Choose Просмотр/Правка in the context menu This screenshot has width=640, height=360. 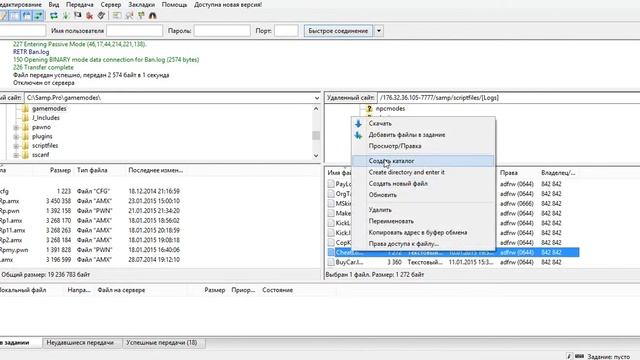[423, 146]
